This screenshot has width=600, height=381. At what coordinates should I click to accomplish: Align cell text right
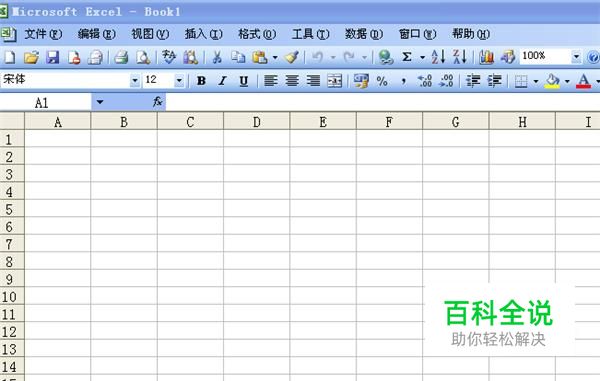(313, 81)
